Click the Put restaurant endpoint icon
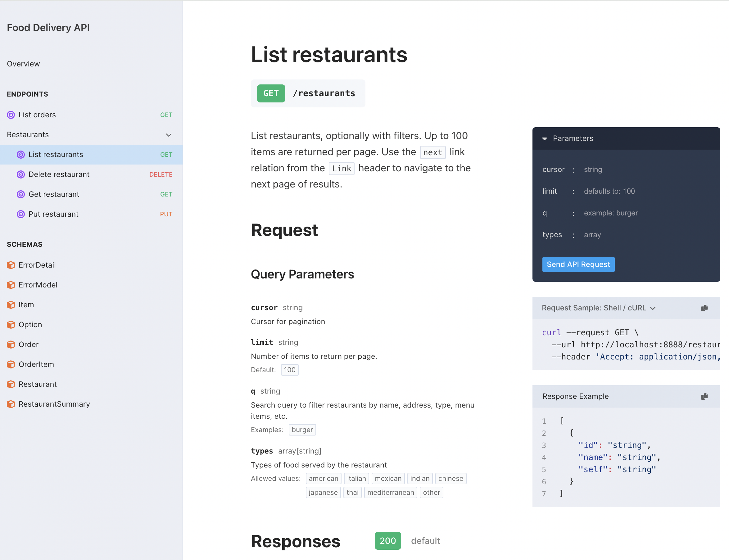 click(x=21, y=214)
